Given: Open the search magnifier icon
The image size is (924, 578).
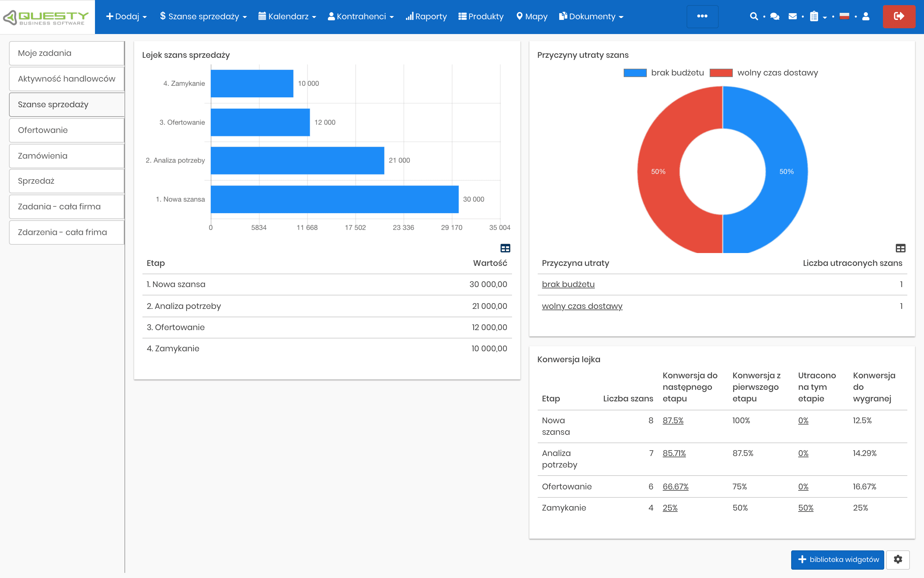Looking at the screenshot, I should [x=753, y=16].
